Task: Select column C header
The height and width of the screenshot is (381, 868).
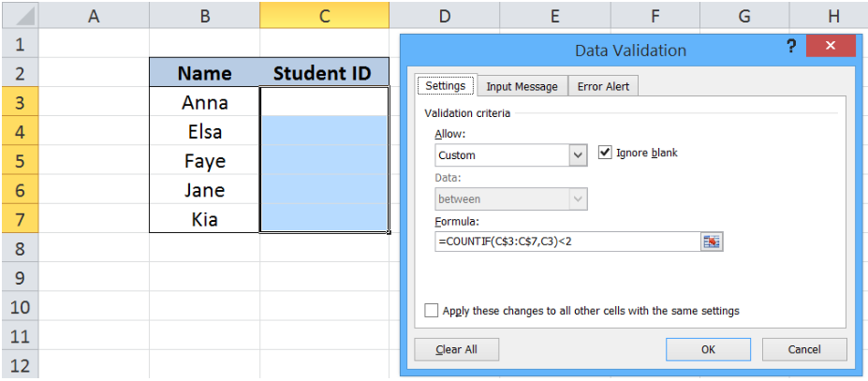Action: (x=324, y=16)
